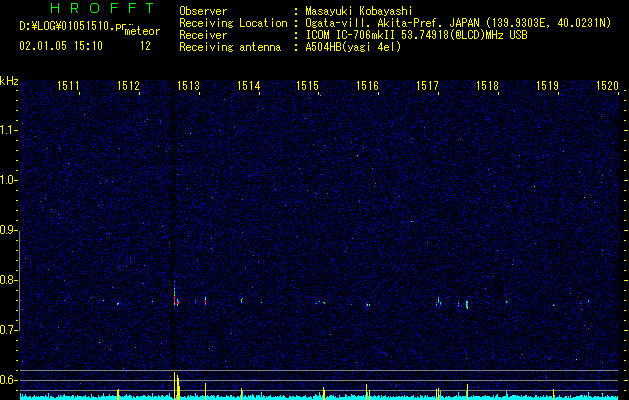Click the 1519 time axis marker

[548, 86]
